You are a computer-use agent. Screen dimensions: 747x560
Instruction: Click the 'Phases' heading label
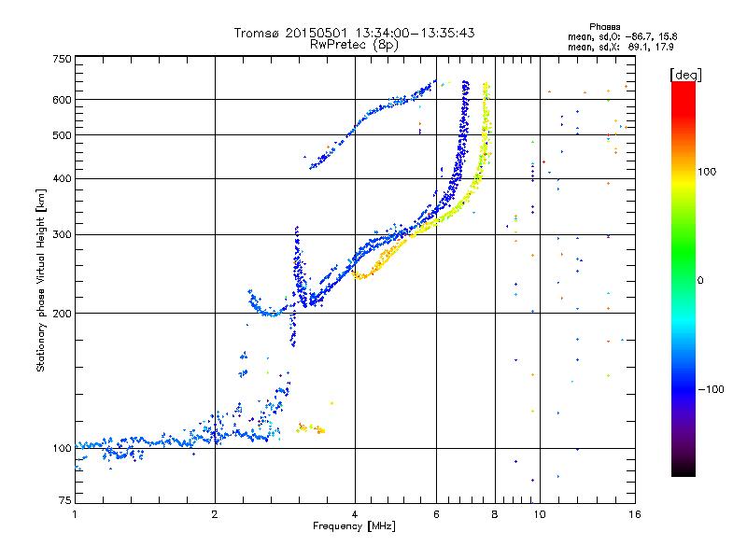click(604, 27)
